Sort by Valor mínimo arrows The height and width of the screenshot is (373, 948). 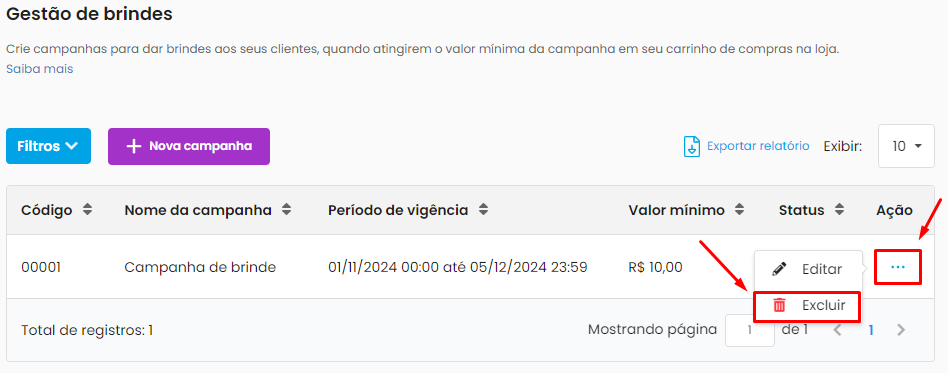click(x=739, y=210)
